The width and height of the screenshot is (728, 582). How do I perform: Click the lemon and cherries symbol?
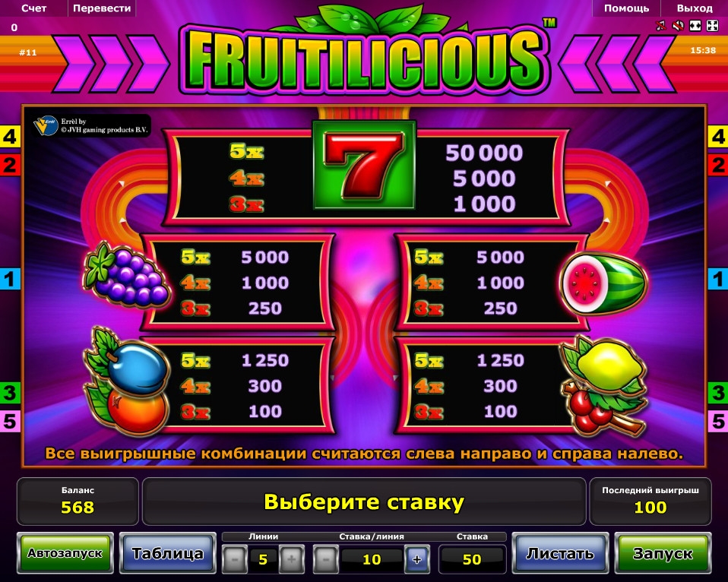(x=605, y=386)
